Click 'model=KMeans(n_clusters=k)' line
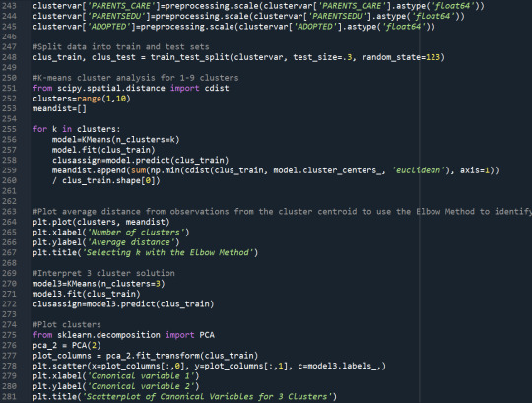The width and height of the screenshot is (532, 403). click(x=115, y=140)
